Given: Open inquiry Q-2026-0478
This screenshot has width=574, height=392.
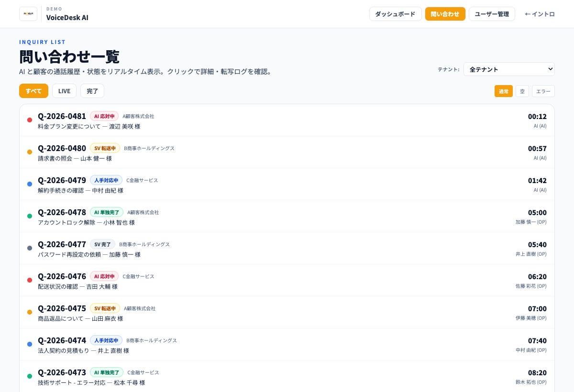Looking at the screenshot, I should (x=287, y=217).
